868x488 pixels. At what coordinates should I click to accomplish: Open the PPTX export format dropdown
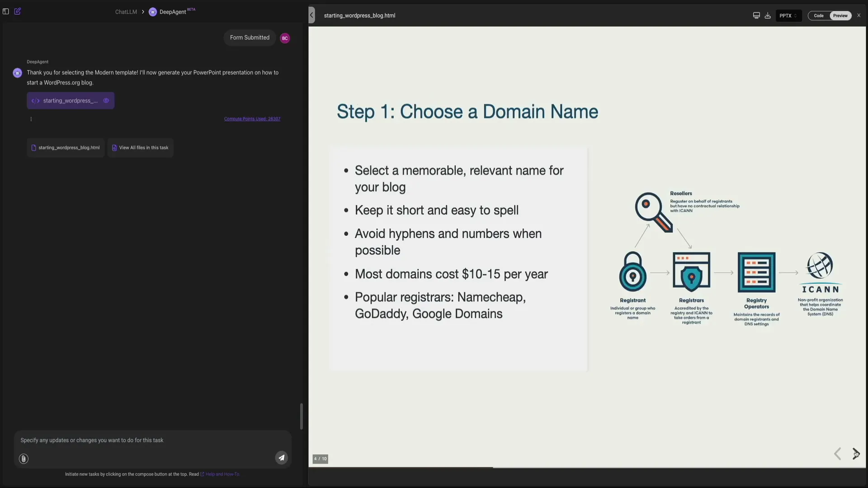[x=788, y=16]
